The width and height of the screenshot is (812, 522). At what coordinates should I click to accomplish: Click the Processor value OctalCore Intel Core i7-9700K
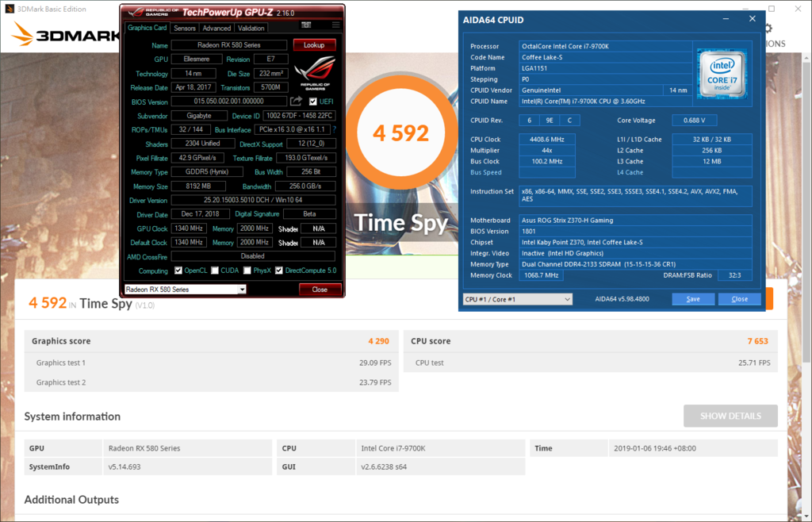(x=605, y=46)
